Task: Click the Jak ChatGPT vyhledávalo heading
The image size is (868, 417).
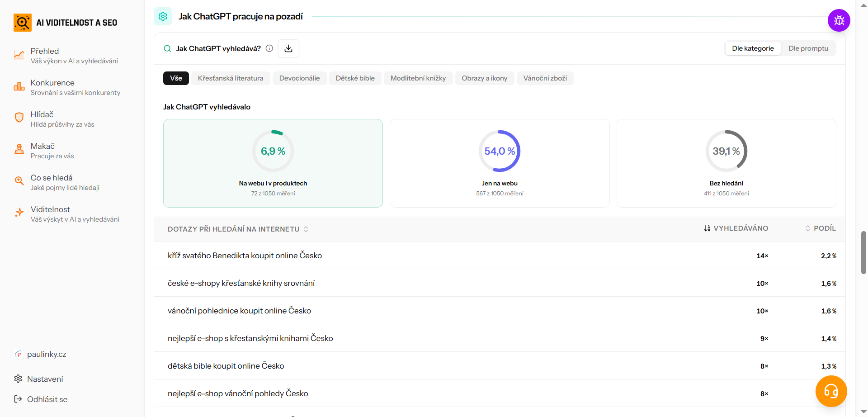Action: coord(207,107)
